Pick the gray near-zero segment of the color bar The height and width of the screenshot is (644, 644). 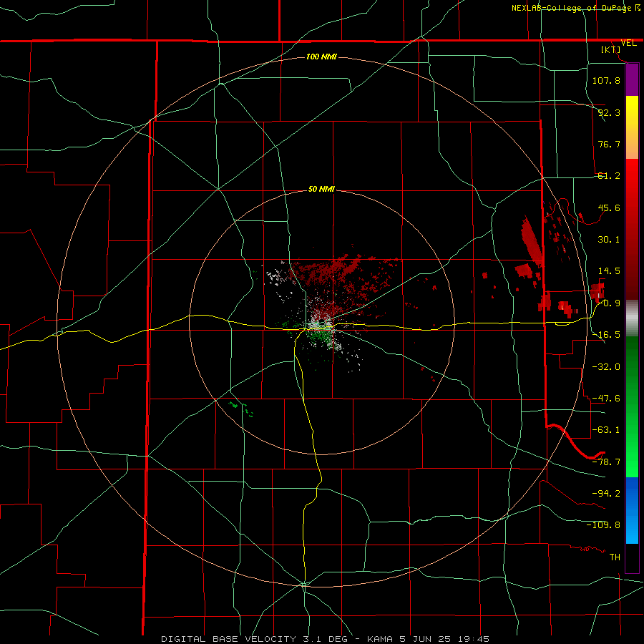coord(632,318)
